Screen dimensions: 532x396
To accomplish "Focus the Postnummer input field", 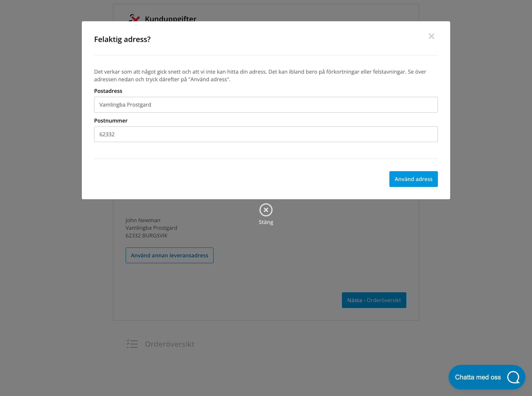I will coord(266,134).
